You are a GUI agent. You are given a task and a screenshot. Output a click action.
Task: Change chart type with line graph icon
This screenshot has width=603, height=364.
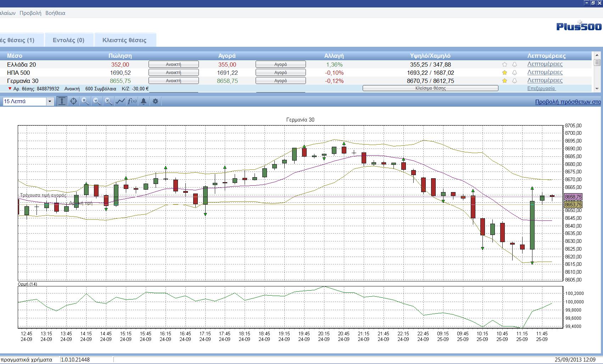point(120,101)
